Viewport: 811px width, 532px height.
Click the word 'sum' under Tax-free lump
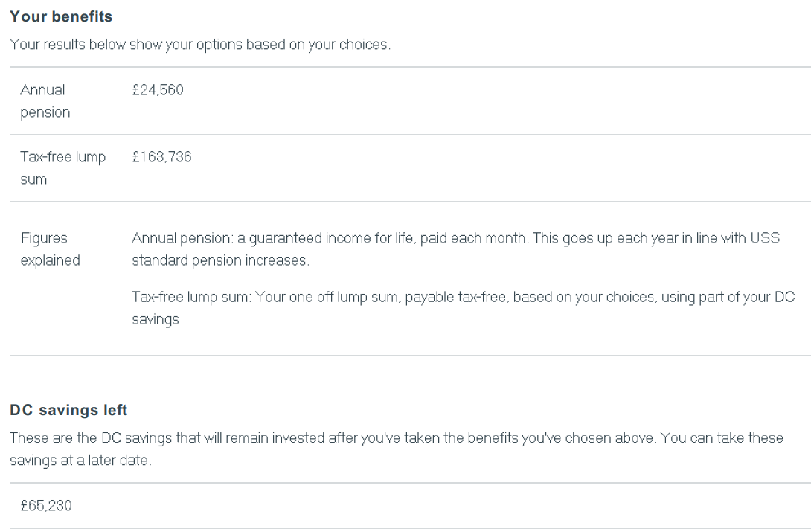[x=33, y=179]
